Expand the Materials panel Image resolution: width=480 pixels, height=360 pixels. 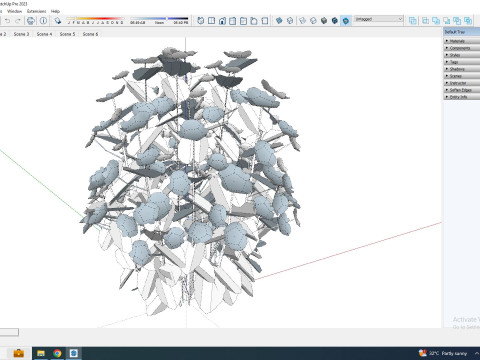(462, 41)
